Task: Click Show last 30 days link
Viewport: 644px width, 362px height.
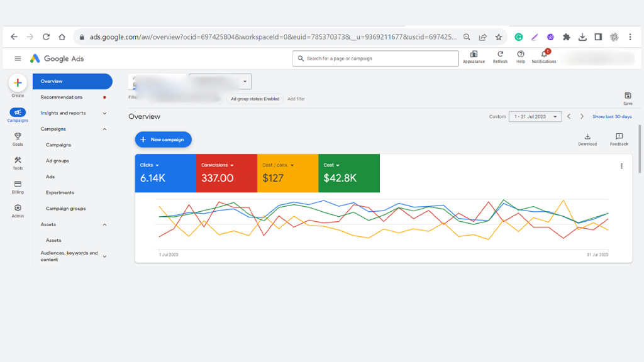Action: click(612, 117)
